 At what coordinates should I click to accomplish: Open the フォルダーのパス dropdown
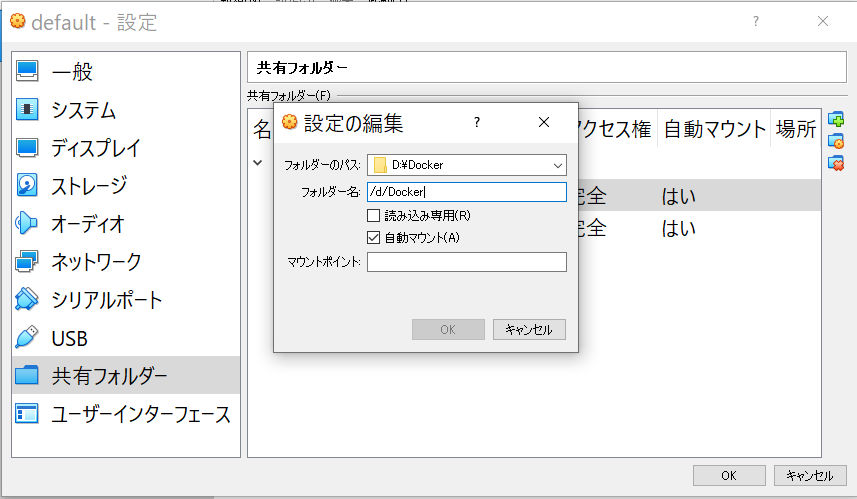(557, 165)
